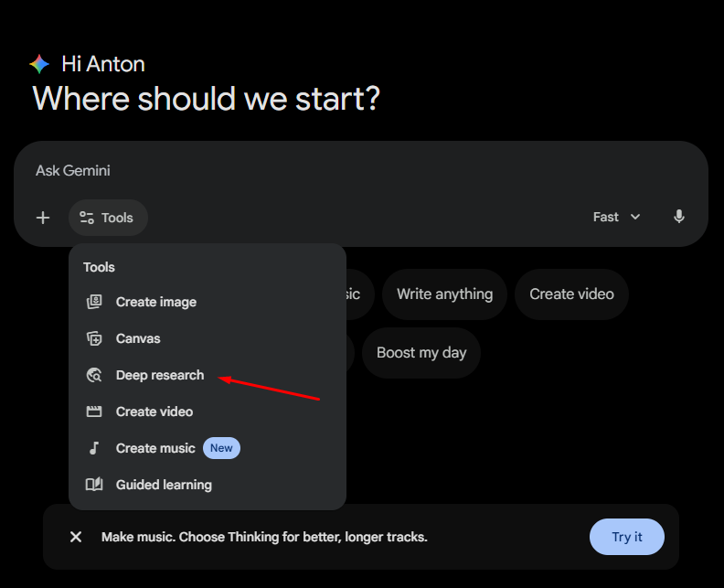Choose Guided learning from Tools menu

(164, 485)
